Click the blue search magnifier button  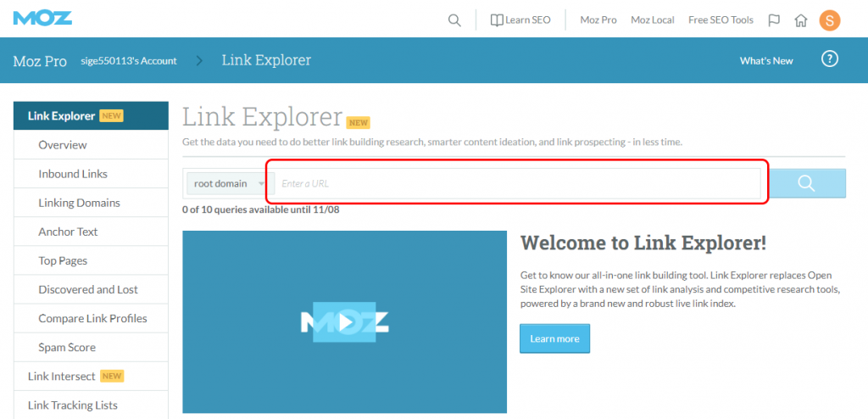807,183
